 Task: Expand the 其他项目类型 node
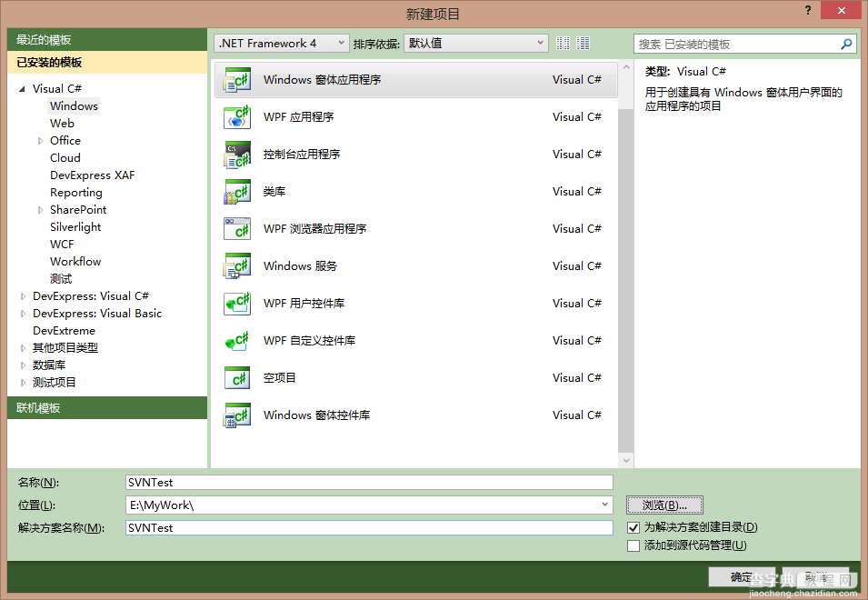pyautogui.click(x=23, y=348)
